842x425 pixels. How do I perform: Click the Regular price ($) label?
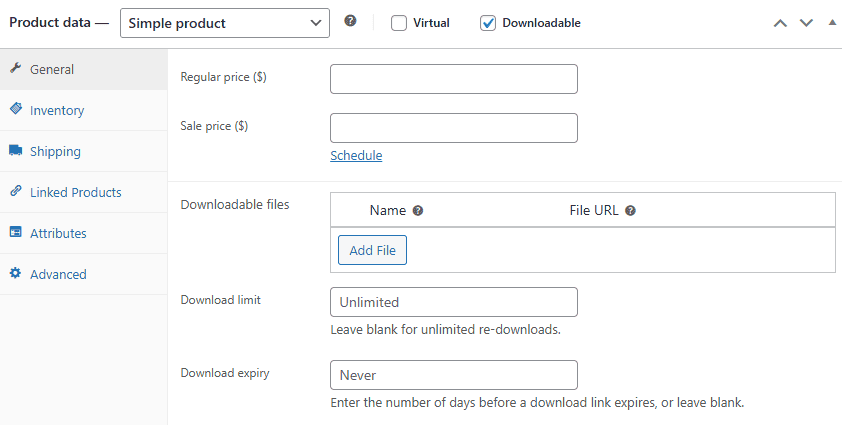(223, 77)
